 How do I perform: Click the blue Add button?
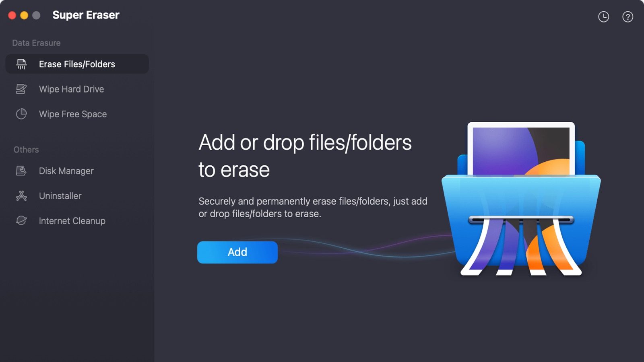[x=237, y=252]
